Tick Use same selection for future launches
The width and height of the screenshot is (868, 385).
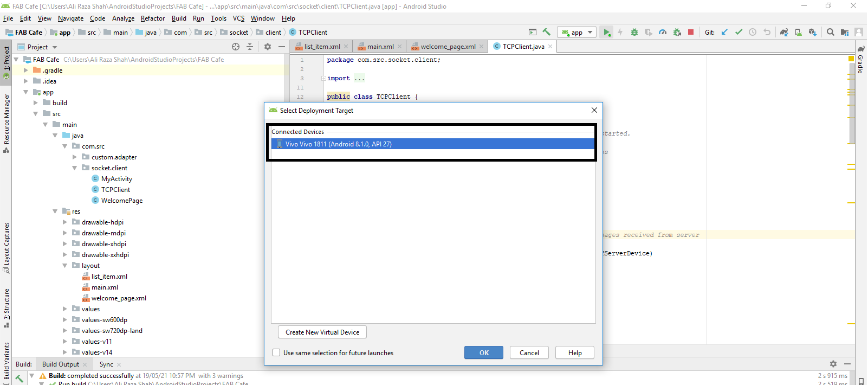[x=276, y=352]
